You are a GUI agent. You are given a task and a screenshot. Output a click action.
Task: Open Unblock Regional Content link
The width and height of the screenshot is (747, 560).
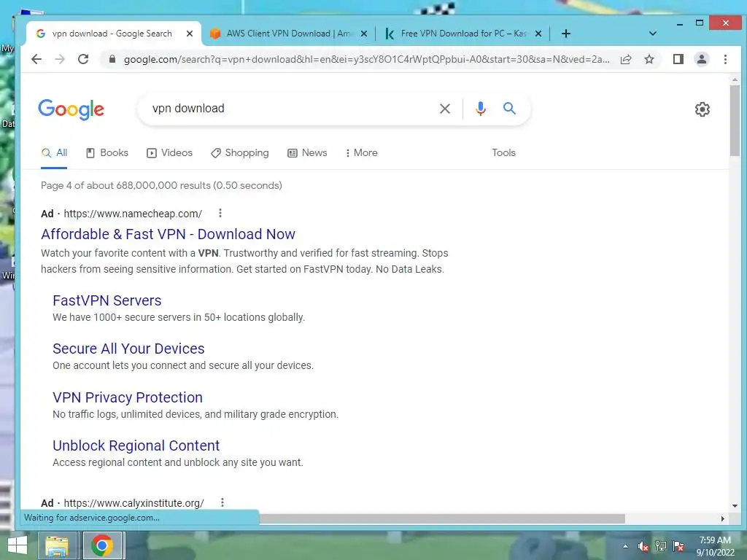(x=136, y=446)
